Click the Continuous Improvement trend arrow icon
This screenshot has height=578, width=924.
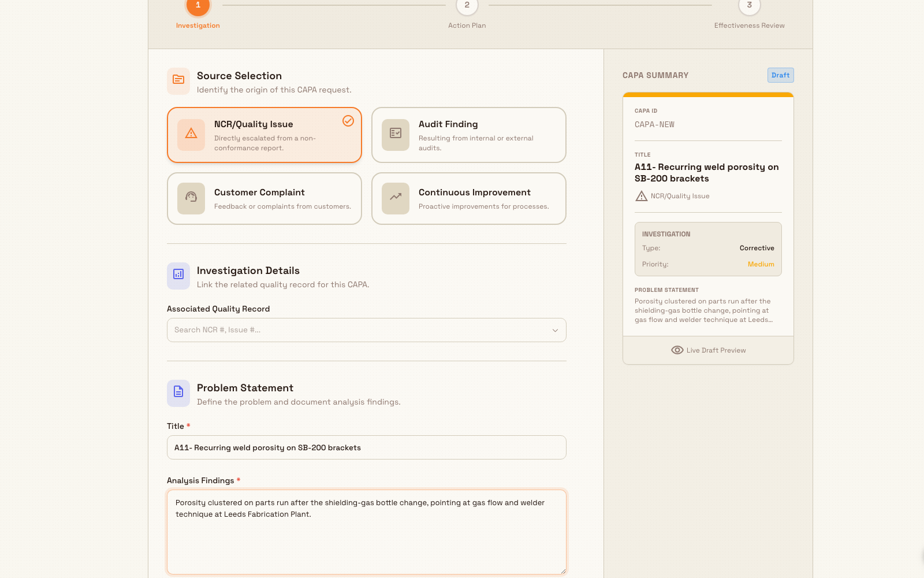[x=396, y=198]
